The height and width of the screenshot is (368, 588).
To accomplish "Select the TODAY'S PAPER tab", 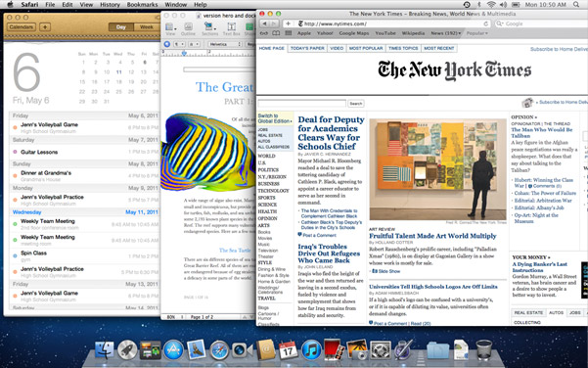I will (x=307, y=48).
